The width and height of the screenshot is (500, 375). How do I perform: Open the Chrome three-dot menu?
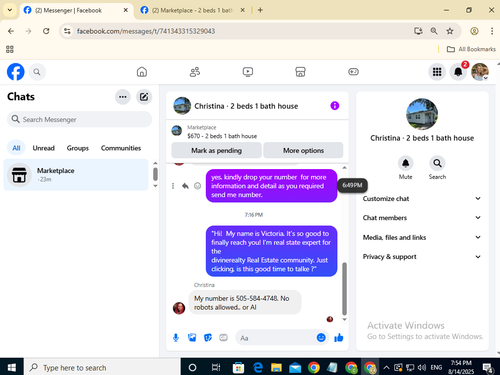point(492,31)
